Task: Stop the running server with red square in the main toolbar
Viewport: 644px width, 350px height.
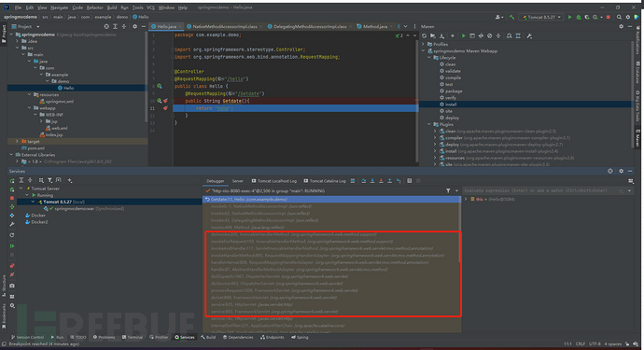Action: (609, 17)
